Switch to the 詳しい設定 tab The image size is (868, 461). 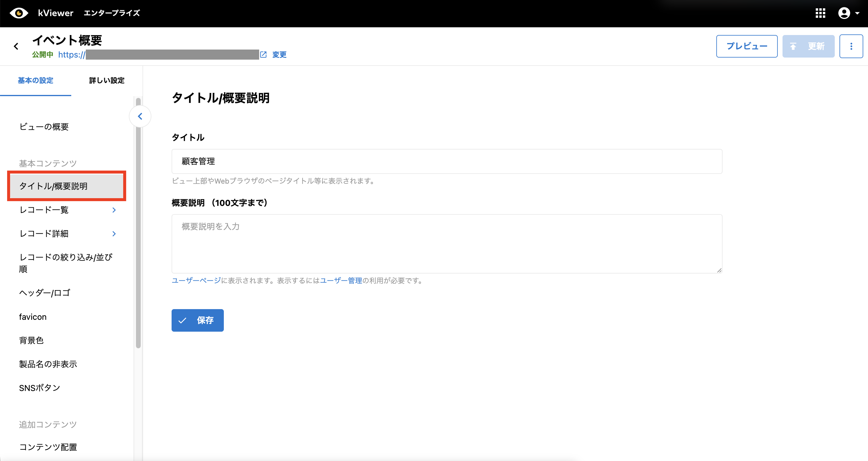coord(107,80)
